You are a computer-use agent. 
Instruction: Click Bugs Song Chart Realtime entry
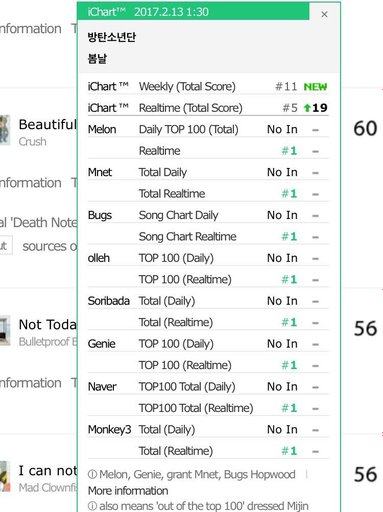[x=208, y=237]
